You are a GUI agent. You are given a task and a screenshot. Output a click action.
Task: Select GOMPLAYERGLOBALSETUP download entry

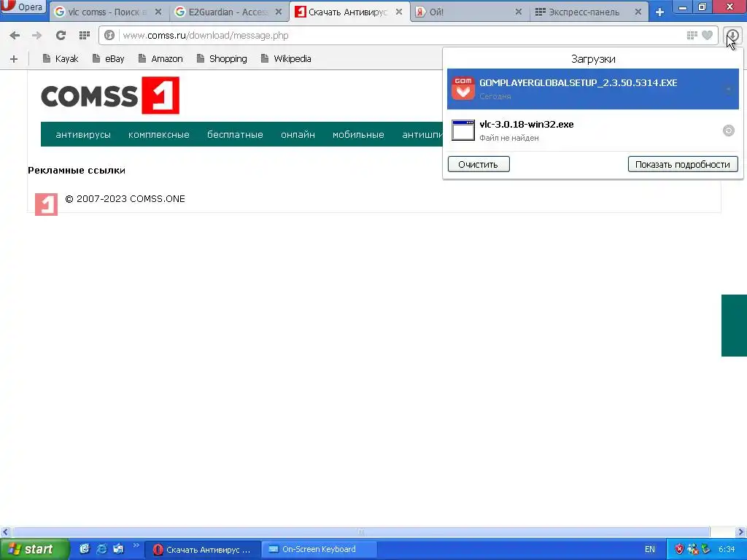592,89
